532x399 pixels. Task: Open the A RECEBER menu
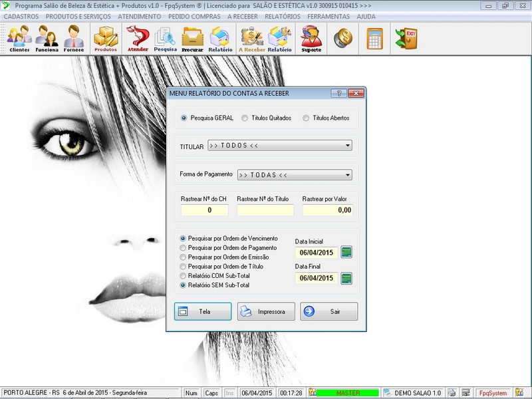point(243,17)
